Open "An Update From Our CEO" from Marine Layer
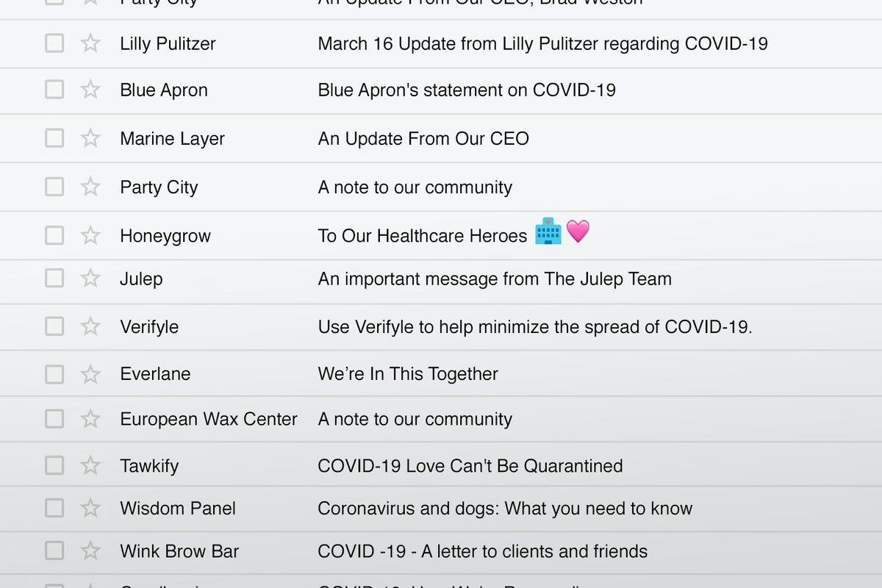This screenshot has height=588, width=882. point(423,138)
